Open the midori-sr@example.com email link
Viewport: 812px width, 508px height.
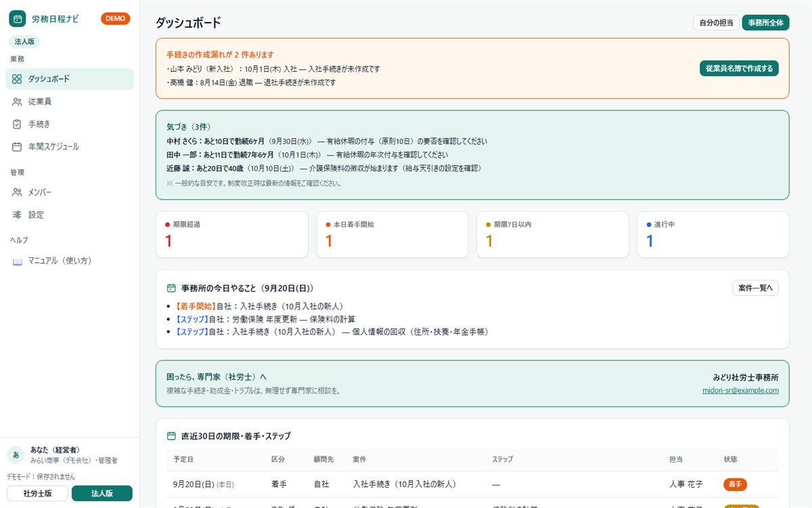[740, 390]
